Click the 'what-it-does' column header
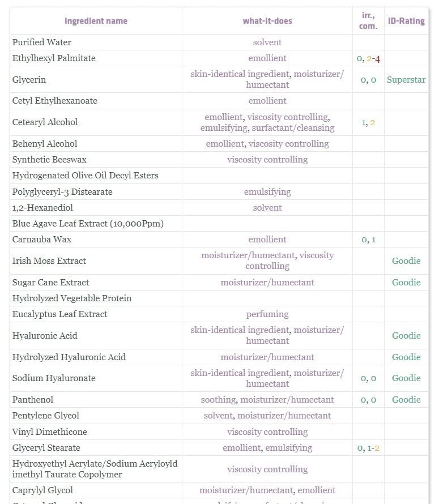Viewport: 439px width, 504px height. pos(267,21)
